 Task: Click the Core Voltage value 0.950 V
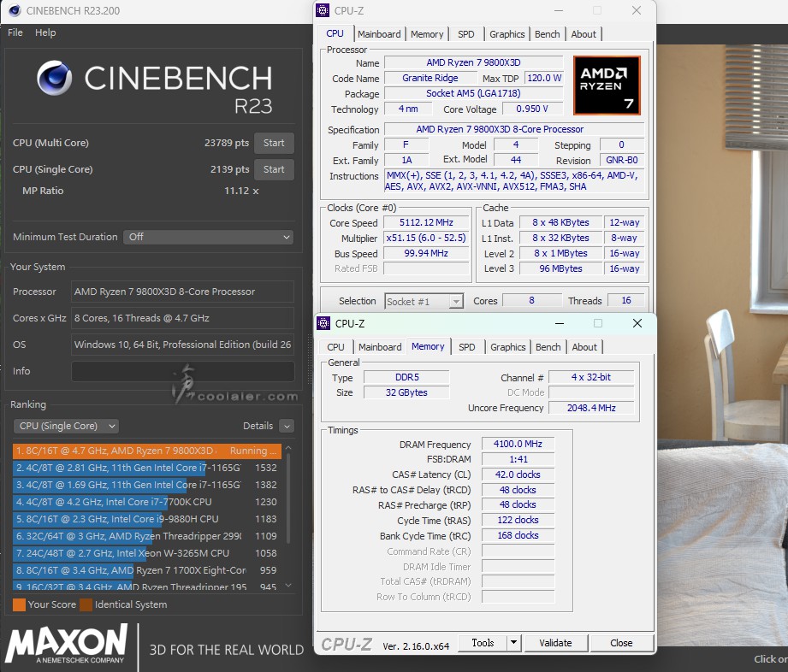tap(532, 109)
